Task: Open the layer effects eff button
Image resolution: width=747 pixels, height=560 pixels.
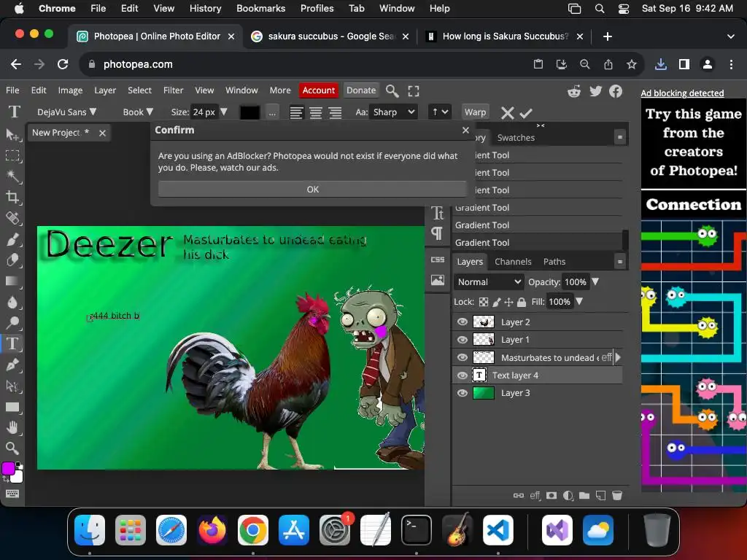Action: [x=535, y=496]
